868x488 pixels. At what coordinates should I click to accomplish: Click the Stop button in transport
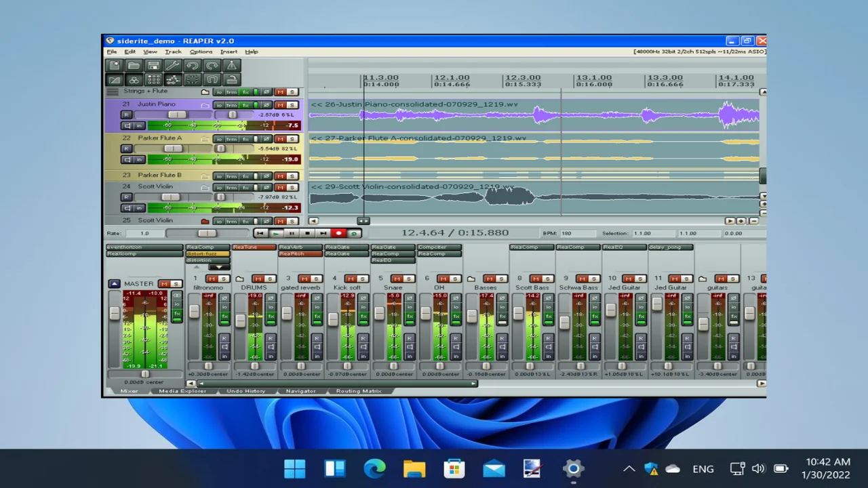coord(307,233)
